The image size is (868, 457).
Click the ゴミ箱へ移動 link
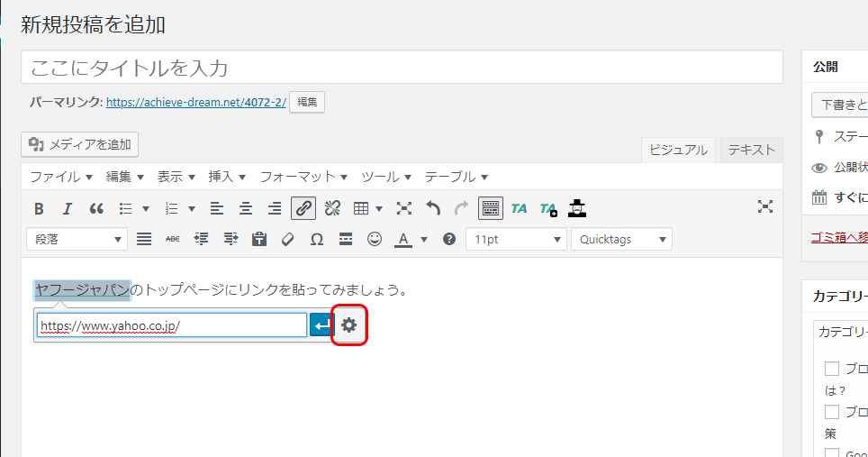(839, 237)
